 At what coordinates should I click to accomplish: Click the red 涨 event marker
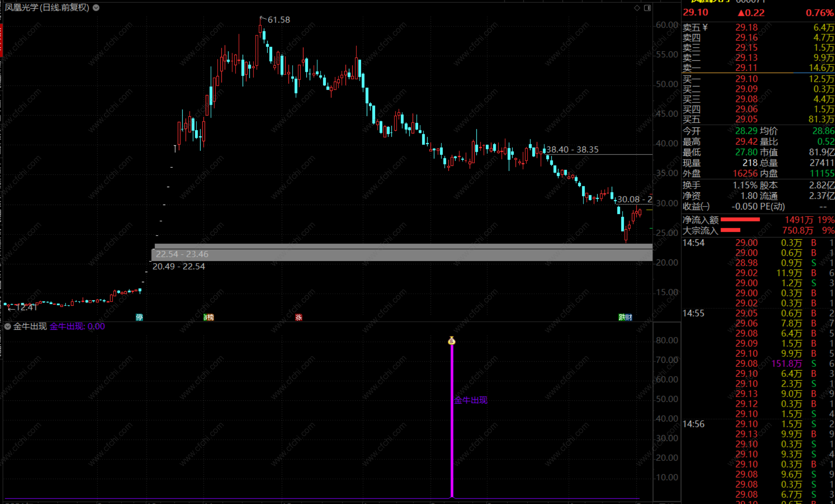click(299, 317)
